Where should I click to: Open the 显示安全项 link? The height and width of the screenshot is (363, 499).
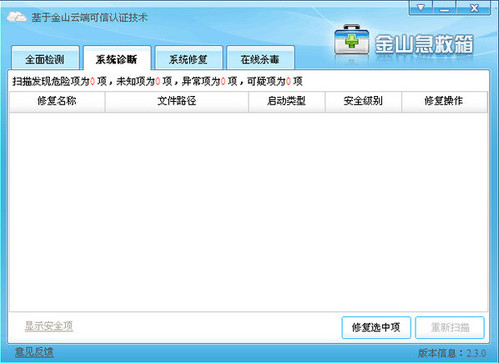[49, 326]
